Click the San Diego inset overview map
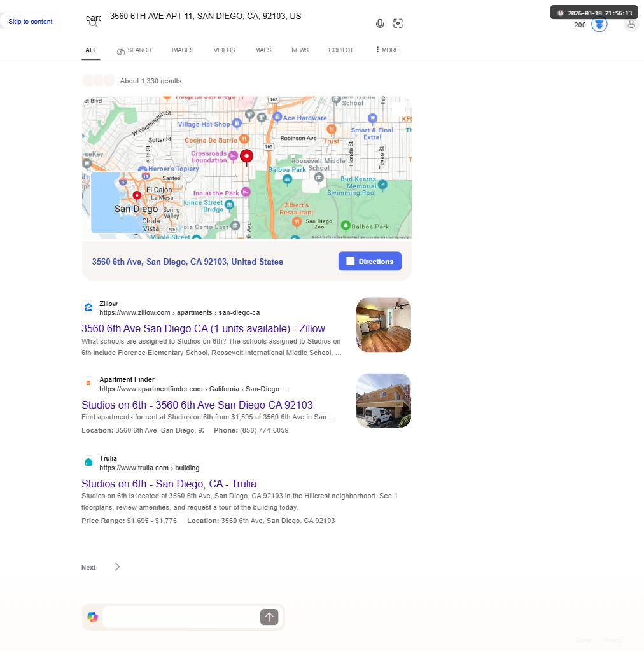 tap(137, 202)
